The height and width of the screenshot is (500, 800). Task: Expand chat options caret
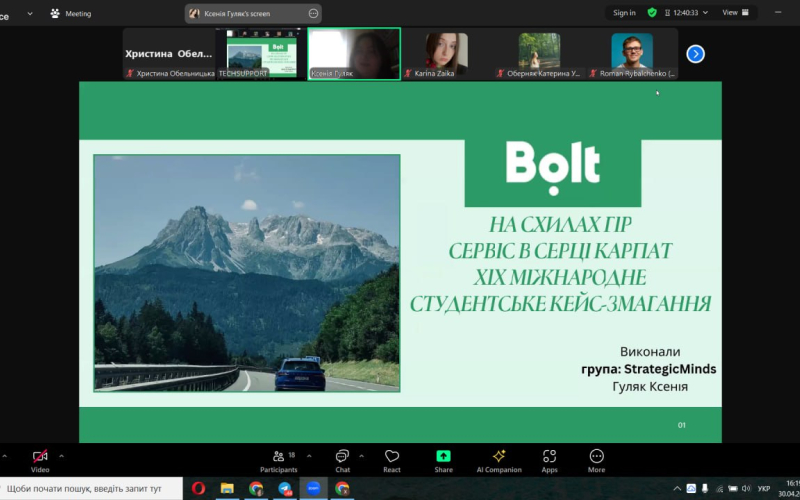coord(362,456)
